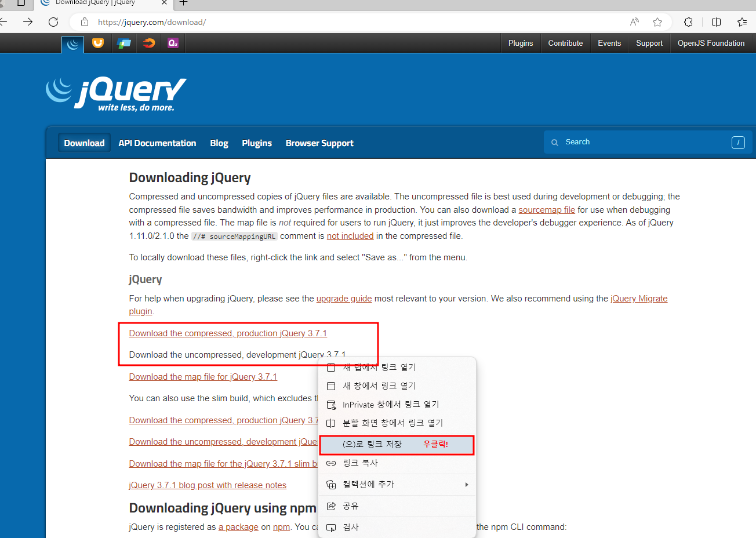Click map file for jQuery 3.7.1 slim build

223,464
